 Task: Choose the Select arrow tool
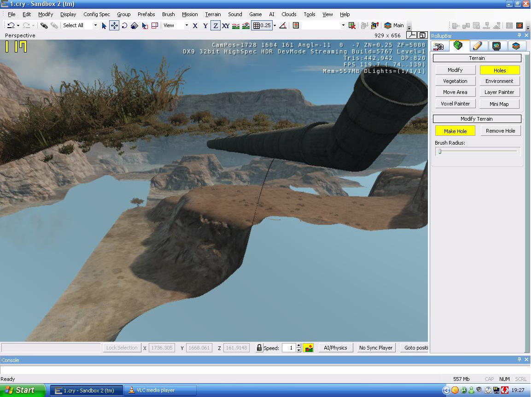[104, 25]
